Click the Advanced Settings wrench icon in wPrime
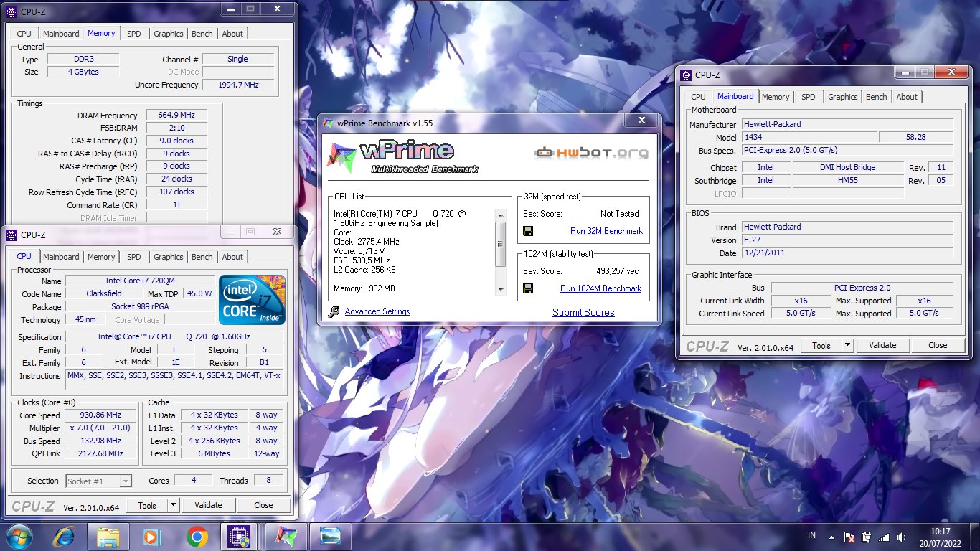The height and width of the screenshot is (551, 980). pos(334,312)
